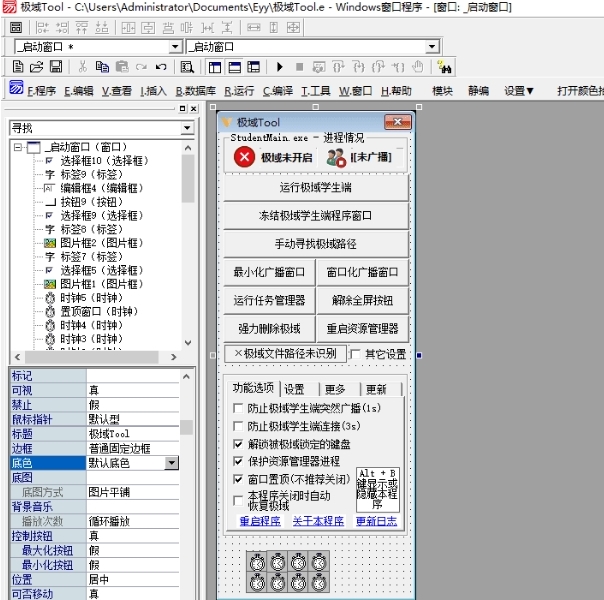This screenshot has width=604, height=600.
Task: Click the align left edges icon
Action: coord(42,28)
